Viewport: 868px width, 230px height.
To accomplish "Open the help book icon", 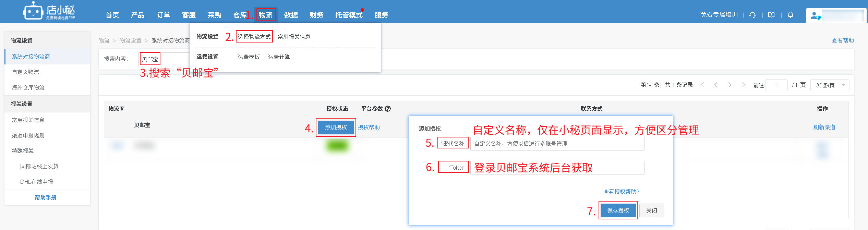I will coord(771,15).
